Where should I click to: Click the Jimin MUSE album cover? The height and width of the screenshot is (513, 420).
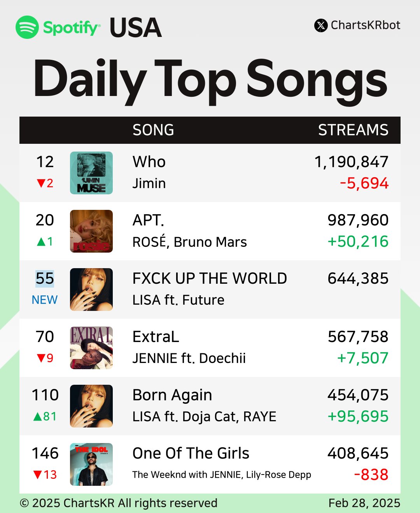[x=91, y=173]
